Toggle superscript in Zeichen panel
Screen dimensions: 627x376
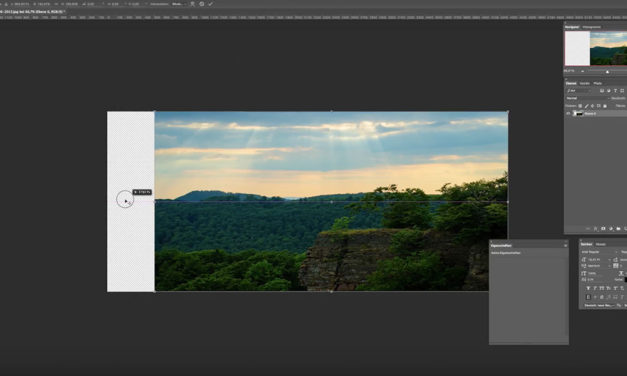point(615,288)
